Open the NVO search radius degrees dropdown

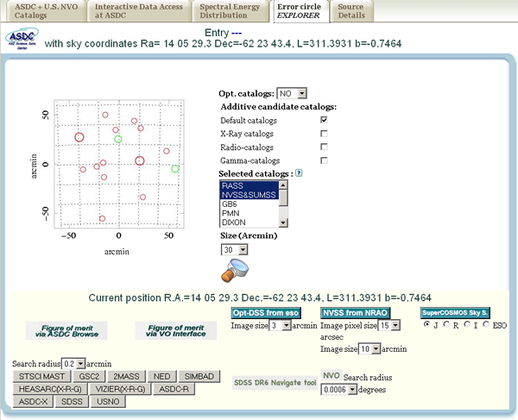click(339, 390)
